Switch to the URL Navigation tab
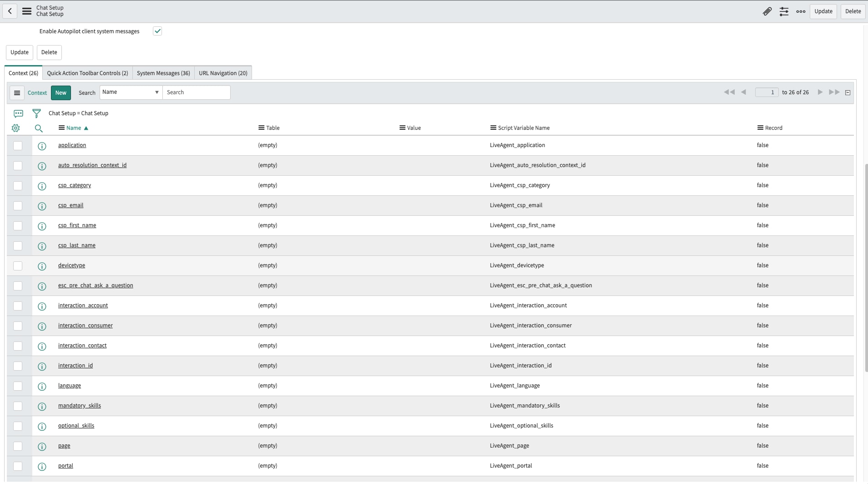This screenshot has width=868, height=484. [223, 73]
